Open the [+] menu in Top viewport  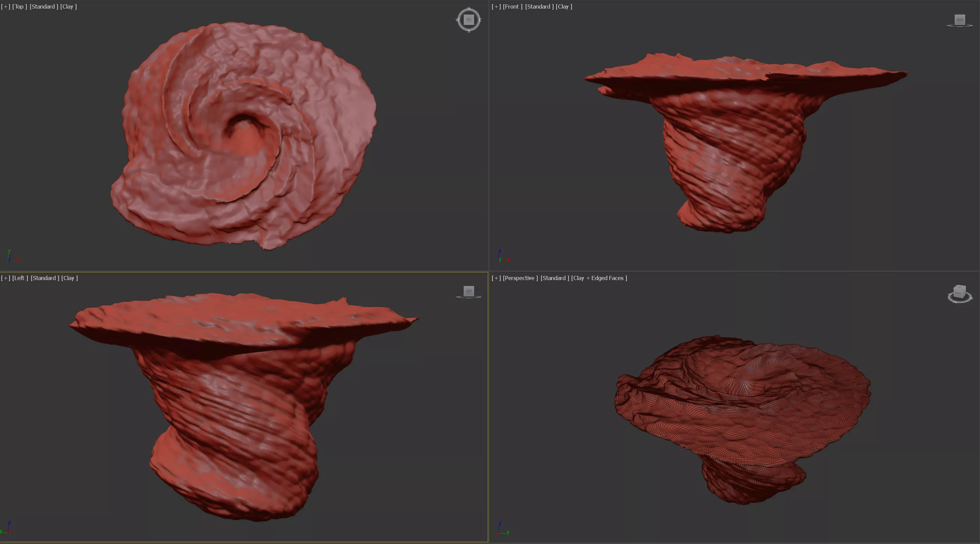(6, 7)
